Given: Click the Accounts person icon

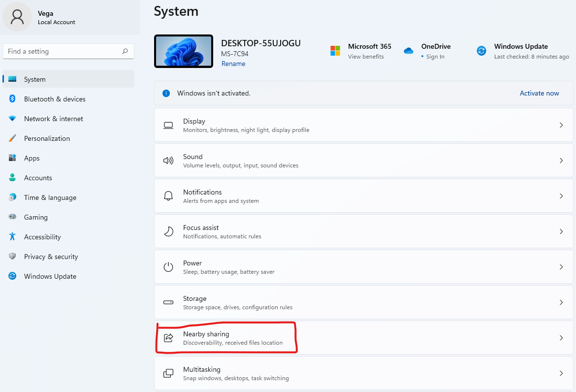Looking at the screenshot, I should tap(12, 177).
